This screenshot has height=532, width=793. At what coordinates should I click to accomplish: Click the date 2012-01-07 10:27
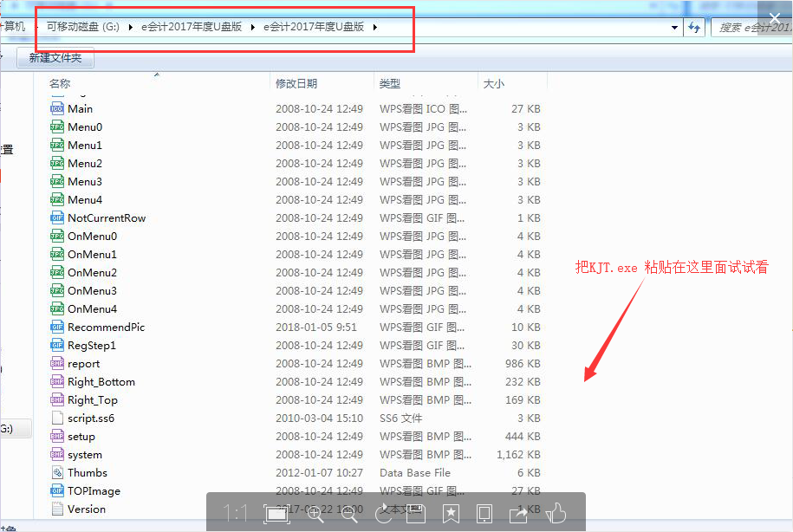pyautogui.click(x=319, y=473)
